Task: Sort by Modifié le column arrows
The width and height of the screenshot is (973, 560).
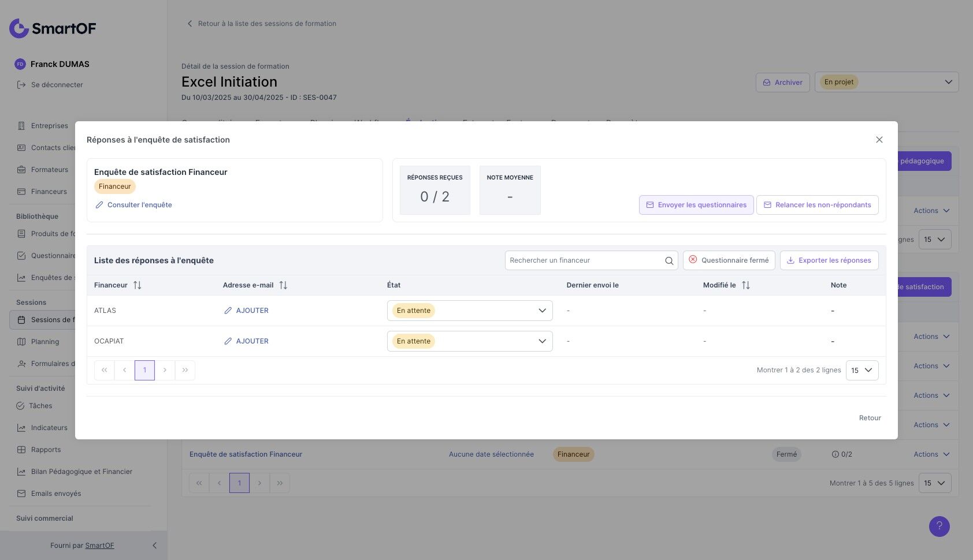Action: 746,285
